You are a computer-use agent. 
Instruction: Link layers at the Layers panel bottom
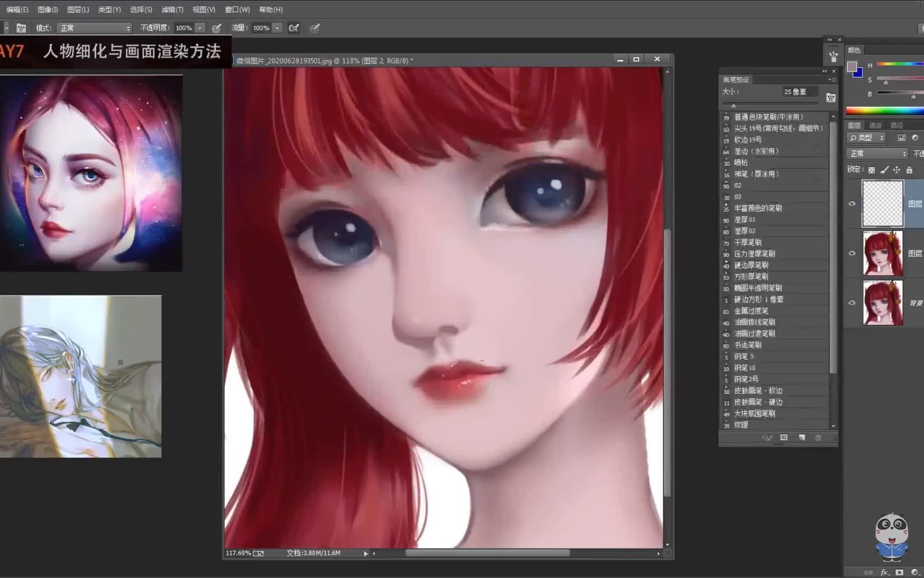click(x=868, y=572)
